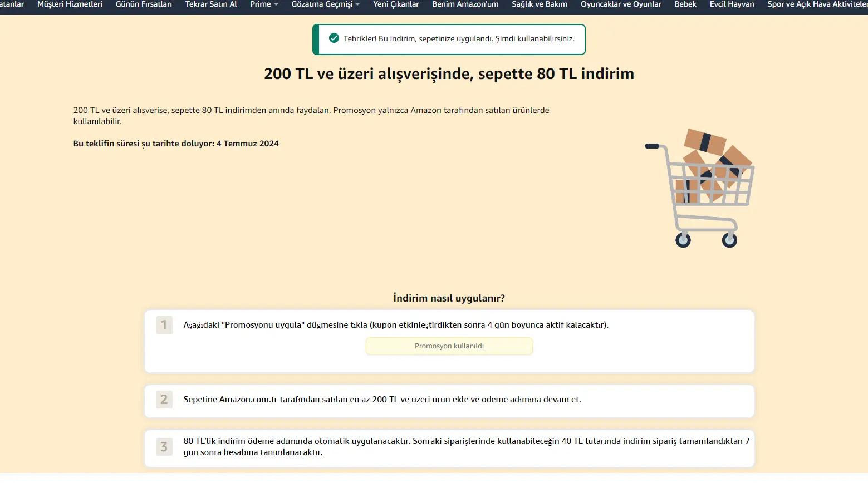Open Spor ve Açık Hava Aktiviteleri link
Screen dimensions: 868x483
point(817,4)
